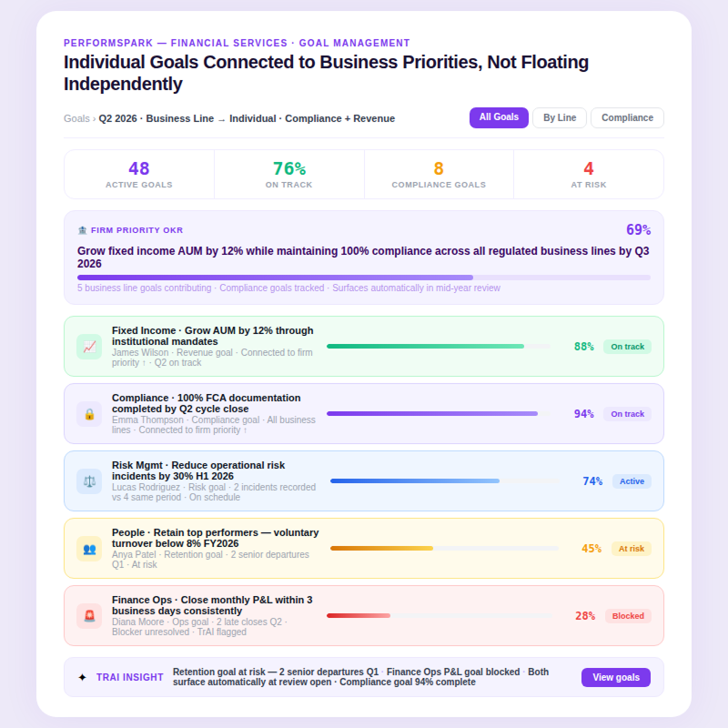Click the chart icon on Fixed Income goal

[x=89, y=347]
